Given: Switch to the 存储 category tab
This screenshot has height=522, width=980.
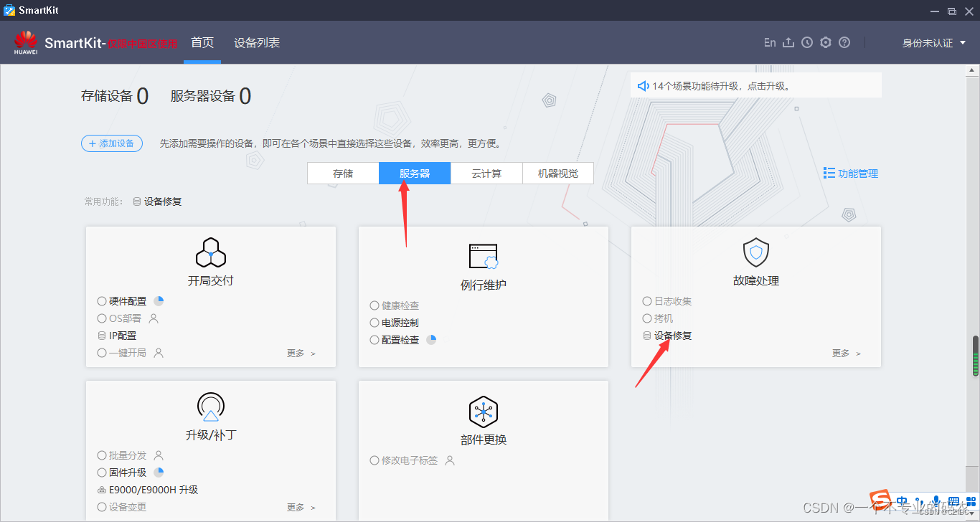Looking at the screenshot, I should click(x=343, y=174).
